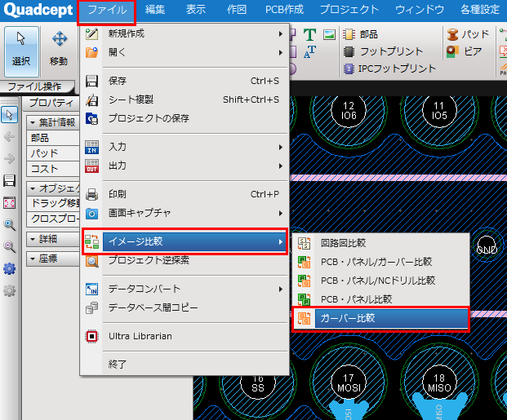The height and width of the screenshot is (420, 507).
Task: Open the プロジェクト menu
Action: tap(349, 10)
